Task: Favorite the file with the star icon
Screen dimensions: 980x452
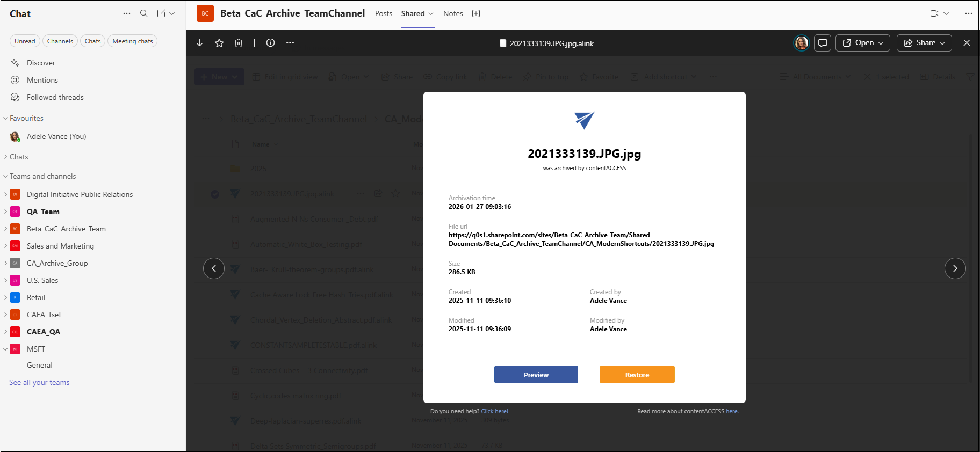Action: pos(219,43)
